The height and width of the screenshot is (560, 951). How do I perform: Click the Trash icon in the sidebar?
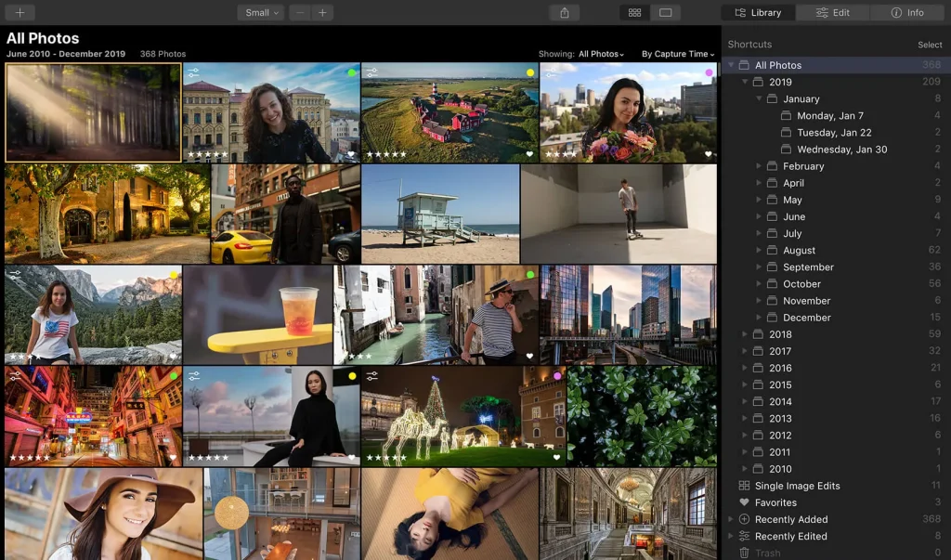(744, 553)
